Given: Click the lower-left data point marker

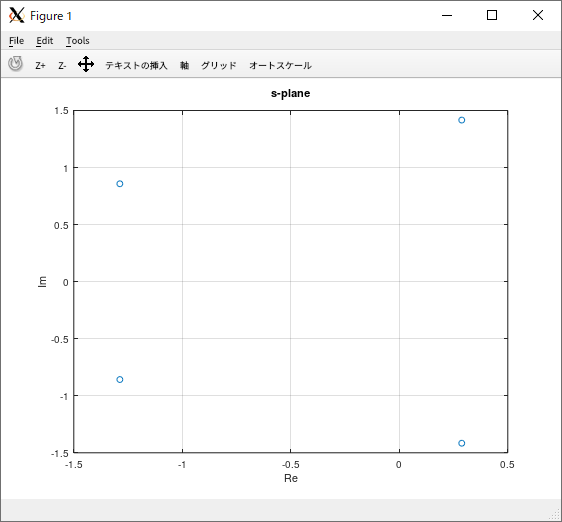Looking at the screenshot, I should pos(120,379).
